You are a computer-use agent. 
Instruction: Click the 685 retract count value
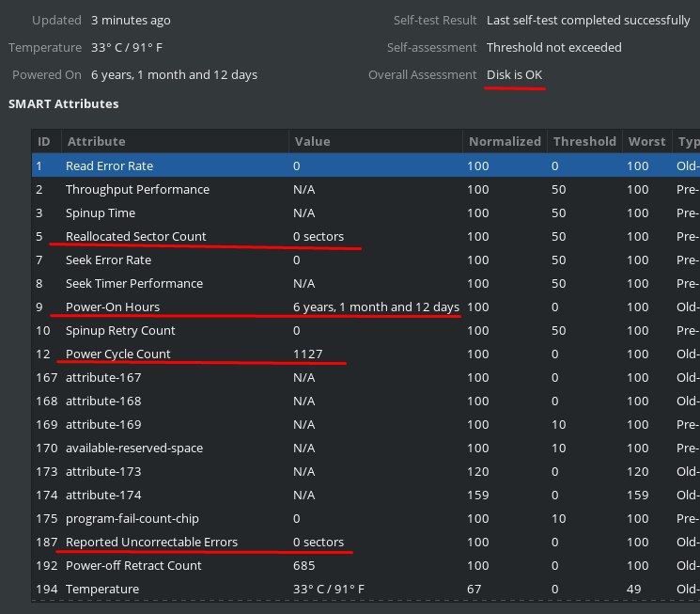[x=304, y=566]
